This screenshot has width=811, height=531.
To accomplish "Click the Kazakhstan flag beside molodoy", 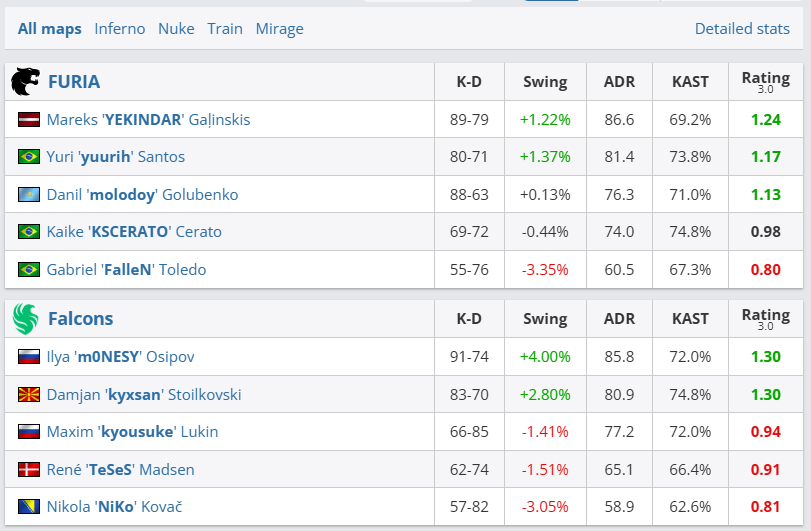I will tap(28, 194).
